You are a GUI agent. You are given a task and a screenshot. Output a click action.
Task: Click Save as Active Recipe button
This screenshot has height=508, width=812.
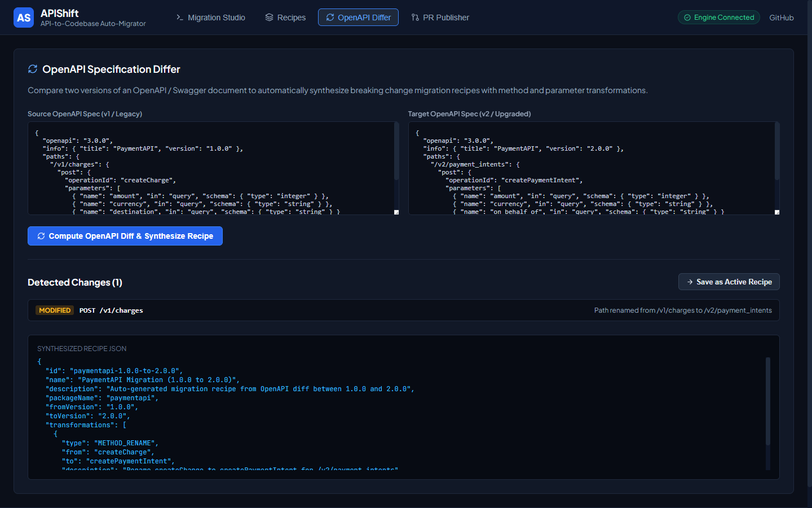(729, 282)
